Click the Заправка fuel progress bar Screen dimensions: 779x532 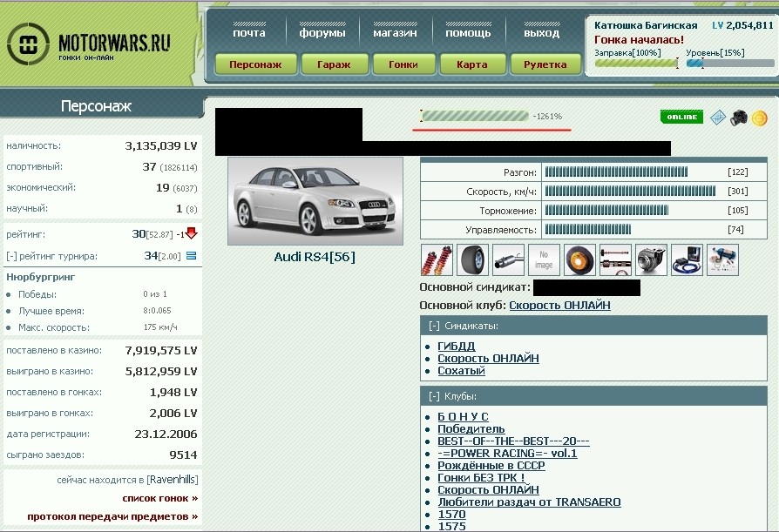click(636, 63)
